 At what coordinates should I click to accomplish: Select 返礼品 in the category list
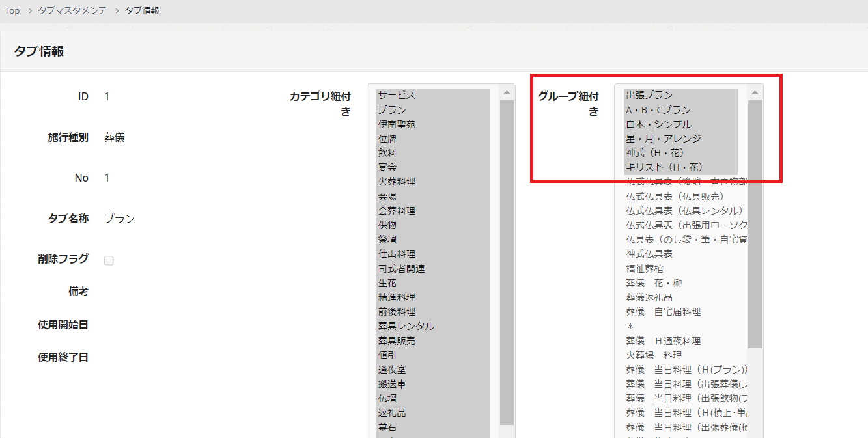[392, 413]
